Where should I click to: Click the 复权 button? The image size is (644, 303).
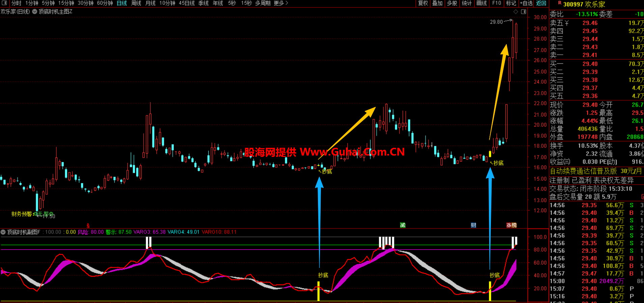click(423, 3)
